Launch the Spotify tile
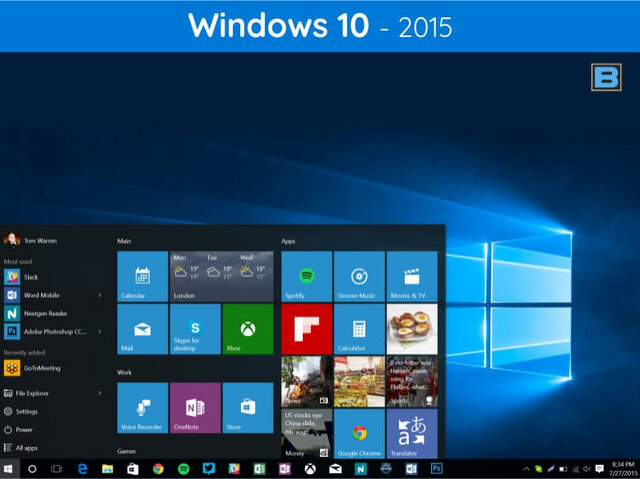Viewport: 640px width, 479px height. pyautogui.click(x=307, y=276)
